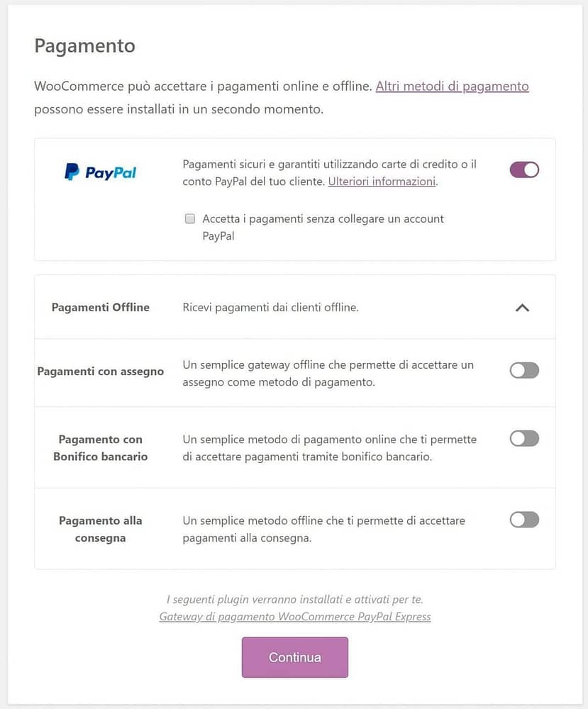Click Pagamenti con assegno label
The image size is (588, 709).
coord(101,372)
